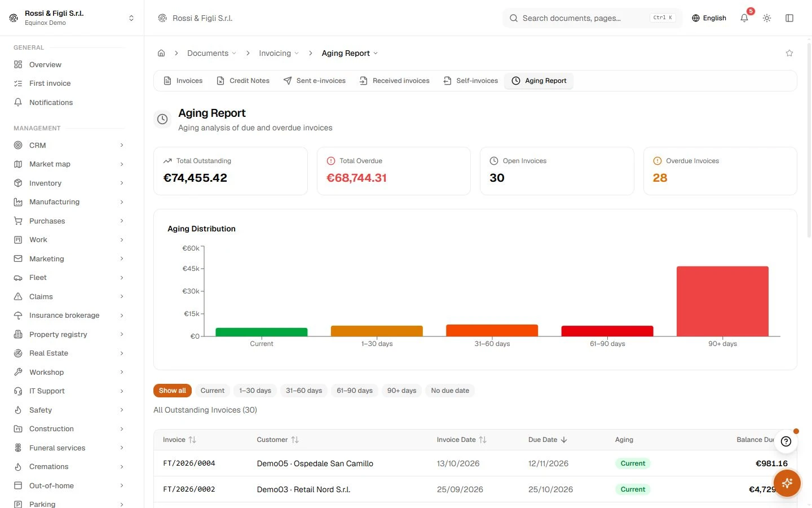
Task: Switch to the Credit Notes tab
Action: 243,81
